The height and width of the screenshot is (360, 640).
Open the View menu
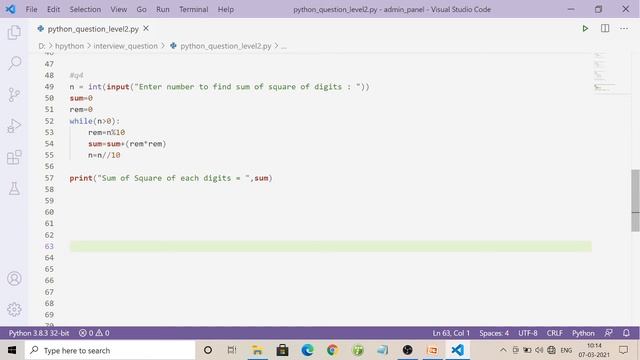(x=119, y=9)
